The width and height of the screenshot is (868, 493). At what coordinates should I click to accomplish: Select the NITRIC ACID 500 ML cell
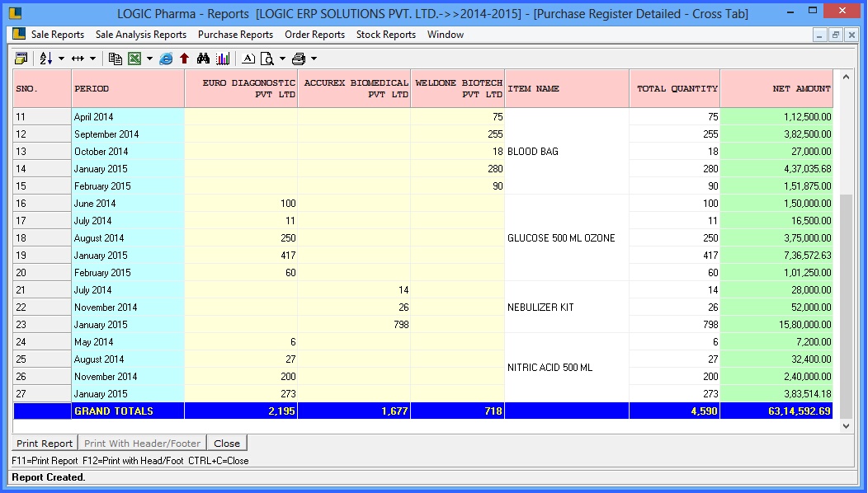tap(567, 368)
